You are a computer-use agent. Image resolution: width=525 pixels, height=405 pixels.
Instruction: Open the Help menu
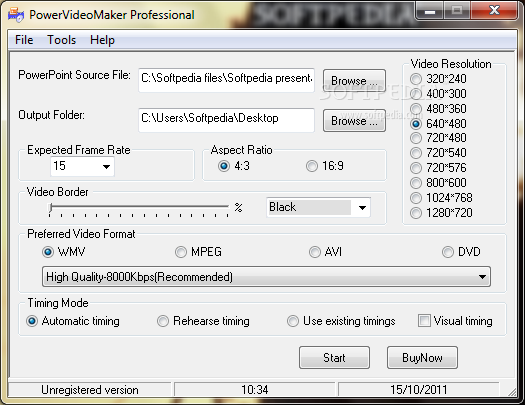point(102,40)
